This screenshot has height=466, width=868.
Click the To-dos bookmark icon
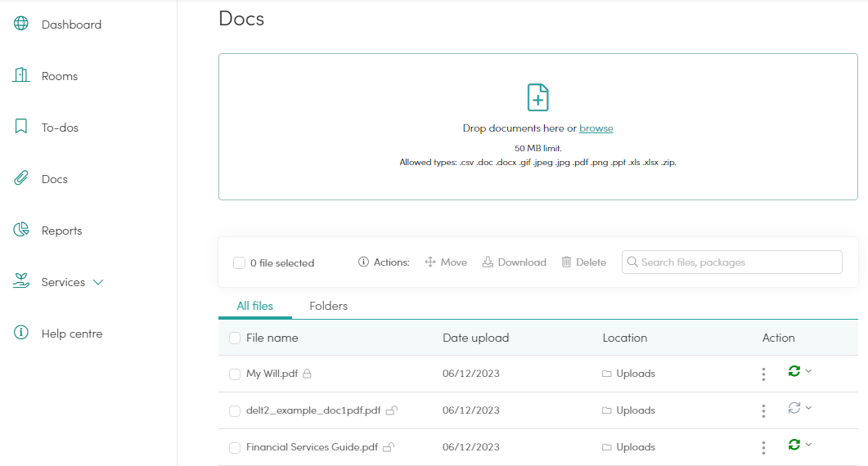[x=21, y=126]
